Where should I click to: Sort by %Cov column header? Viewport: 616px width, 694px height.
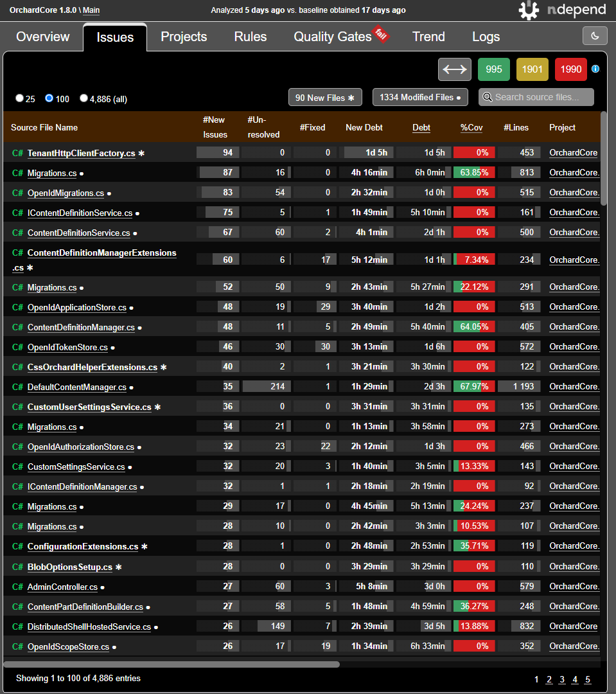471,127
